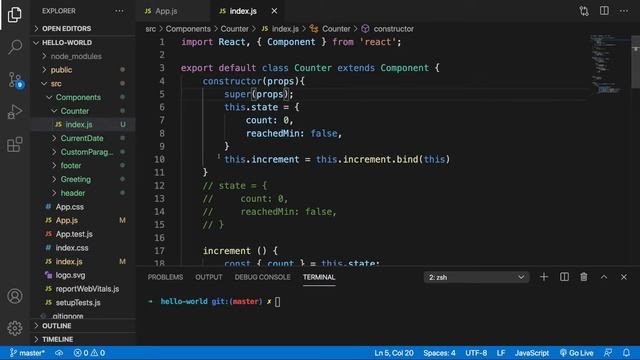
Task: Expand the CurrentDate folder
Action: [83, 138]
